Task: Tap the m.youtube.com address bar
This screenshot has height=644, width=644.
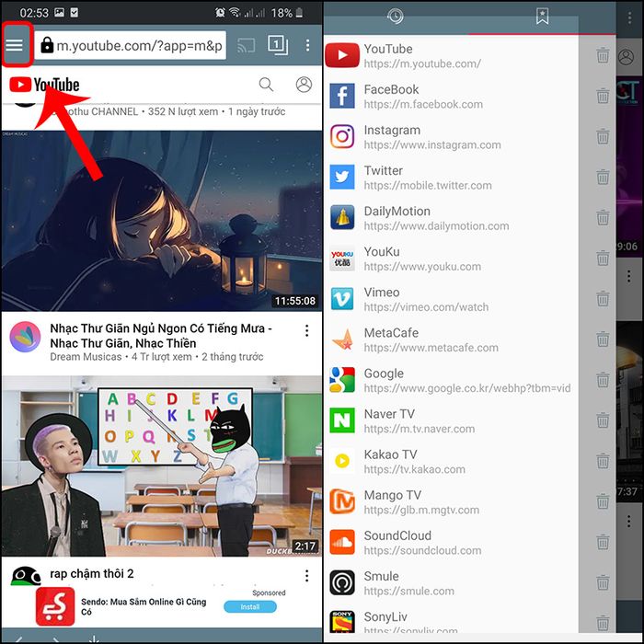Action: click(x=131, y=45)
